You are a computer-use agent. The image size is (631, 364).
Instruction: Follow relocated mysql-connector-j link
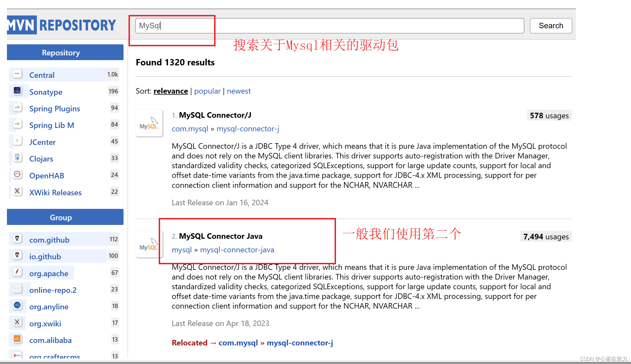click(300, 343)
